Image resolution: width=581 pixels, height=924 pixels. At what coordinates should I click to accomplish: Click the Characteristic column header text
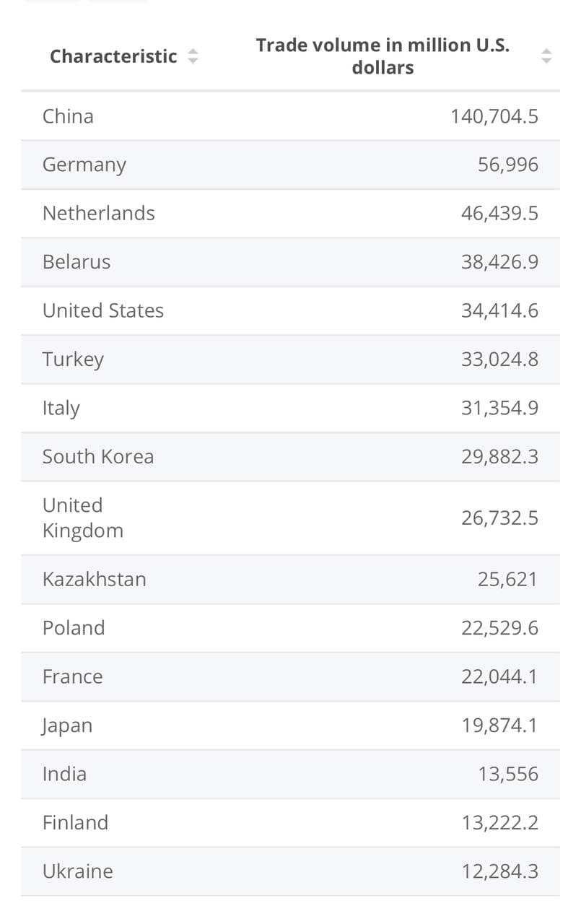pyautogui.click(x=113, y=56)
